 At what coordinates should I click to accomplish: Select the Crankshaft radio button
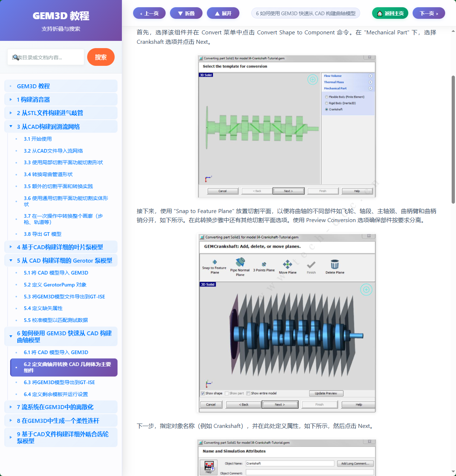(327, 109)
